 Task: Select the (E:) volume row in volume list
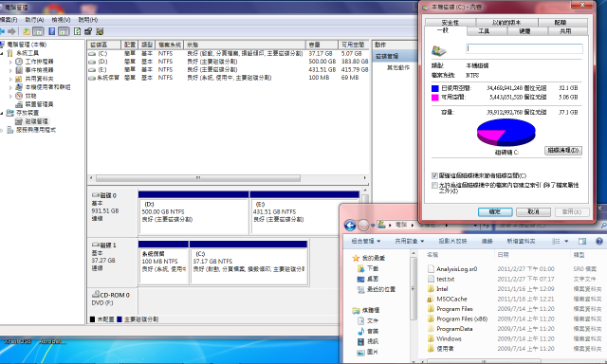228,69
